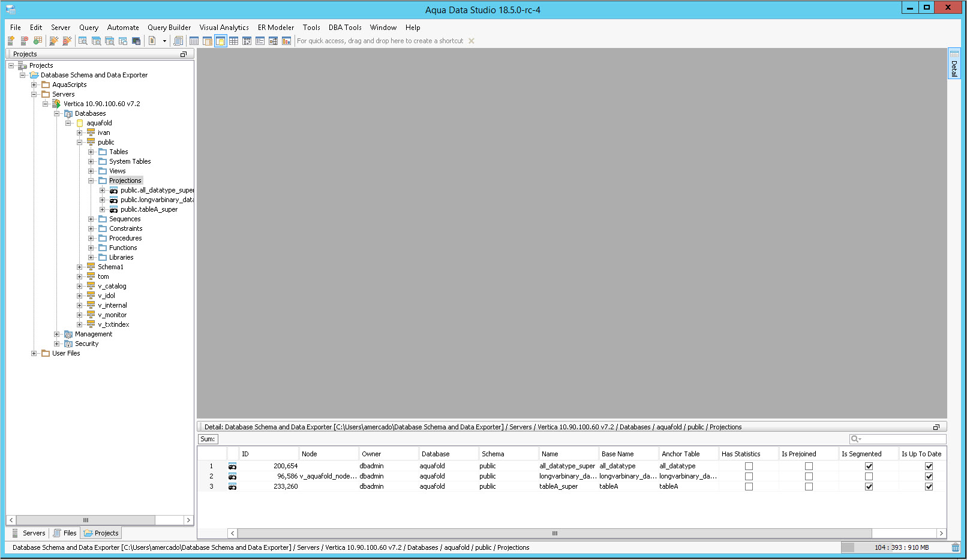Close the quick access shortcut hint
The image size is (967, 560).
(x=472, y=41)
